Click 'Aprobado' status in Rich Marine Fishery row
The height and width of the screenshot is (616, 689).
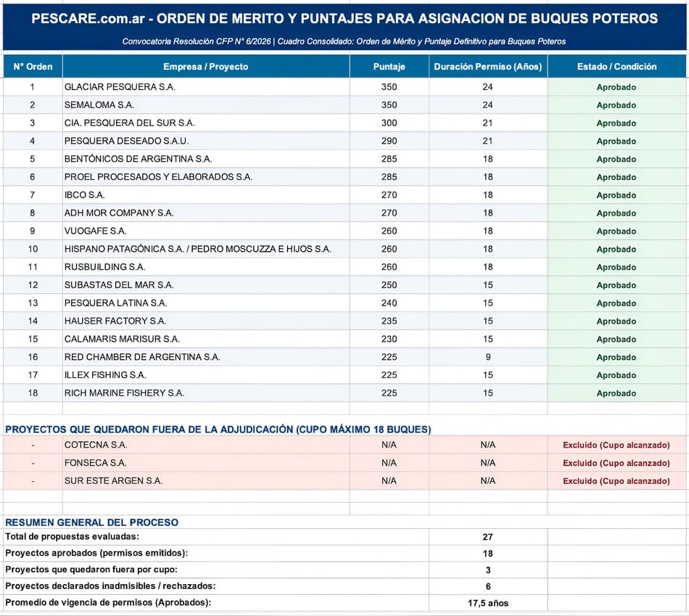click(616, 393)
